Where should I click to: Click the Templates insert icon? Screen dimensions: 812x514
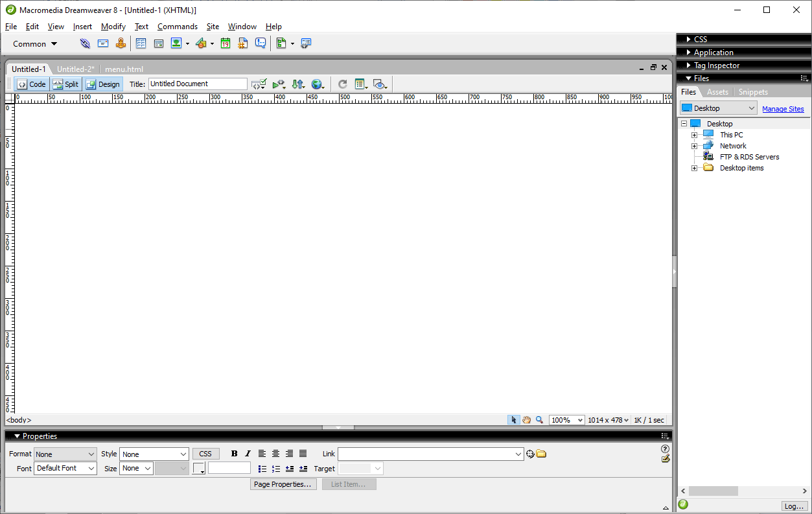tap(281, 43)
